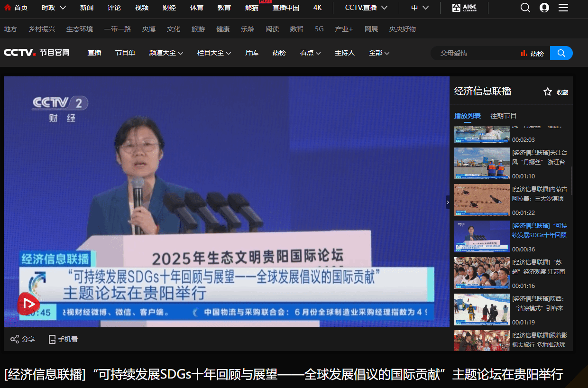Play the 内蒙古阿拉善 thumbnail video
Viewport: 588px width, 388px height.
click(482, 200)
